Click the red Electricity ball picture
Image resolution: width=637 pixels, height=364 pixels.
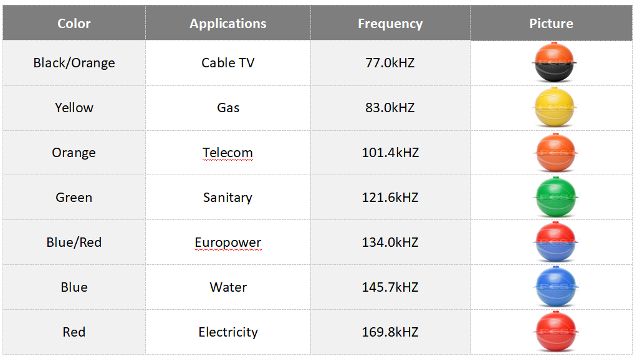(555, 332)
